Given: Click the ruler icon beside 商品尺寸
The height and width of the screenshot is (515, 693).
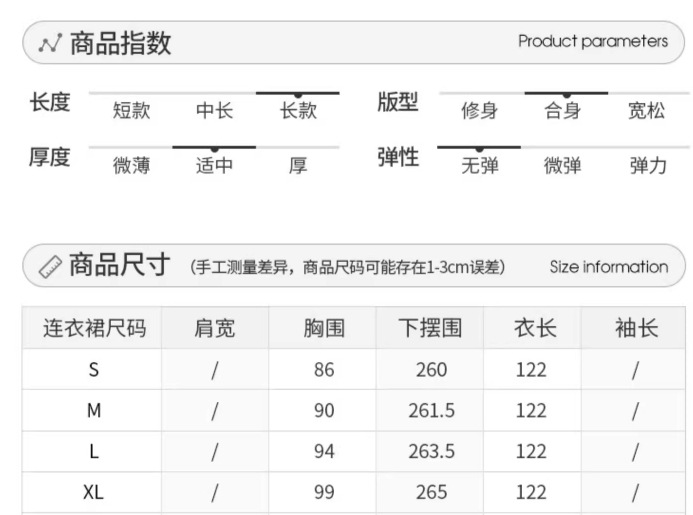Looking at the screenshot, I should pos(50,266).
